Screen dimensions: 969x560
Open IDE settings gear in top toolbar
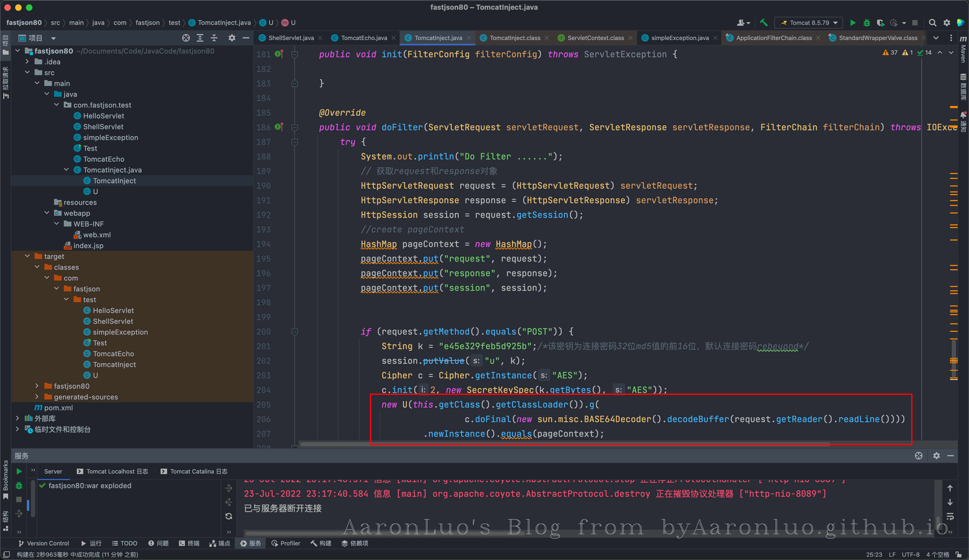point(947,23)
